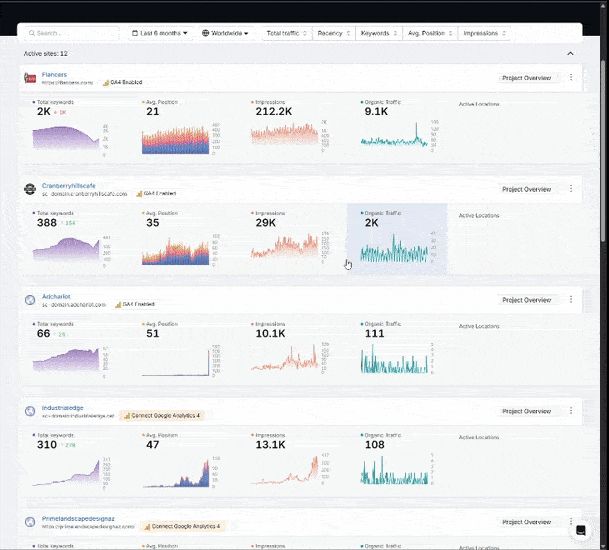Sort by Impressions
Image resolution: width=609 pixels, height=550 pixels.
click(484, 33)
